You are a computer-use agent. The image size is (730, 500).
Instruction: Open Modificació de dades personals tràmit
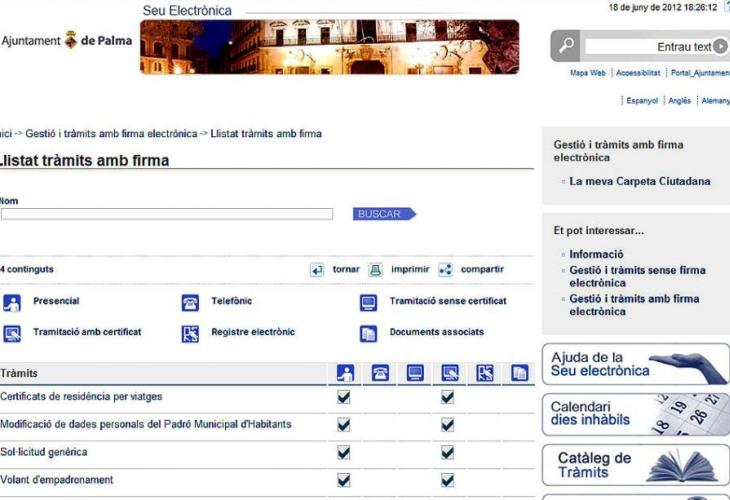146,424
